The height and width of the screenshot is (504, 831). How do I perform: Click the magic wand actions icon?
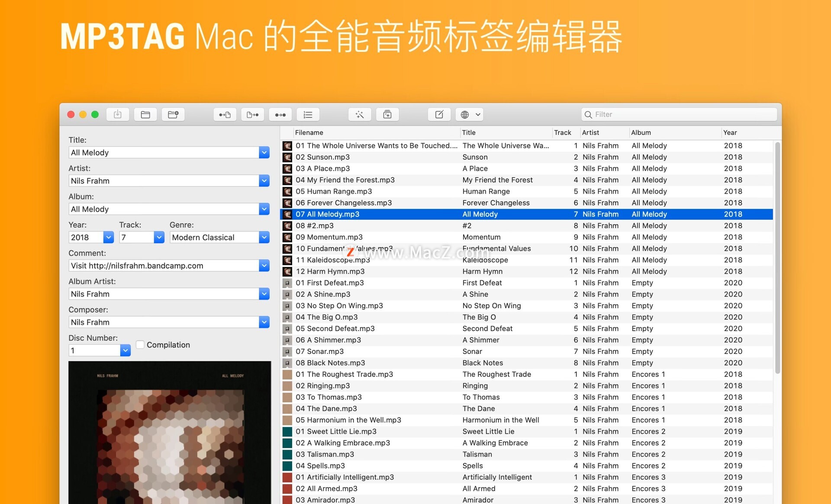coord(359,115)
